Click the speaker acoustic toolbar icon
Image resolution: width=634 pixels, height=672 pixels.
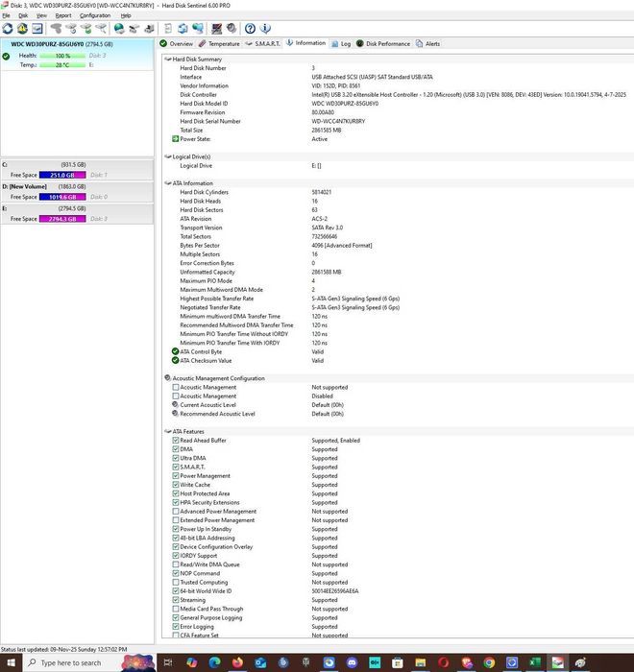(x=232, y=29)
